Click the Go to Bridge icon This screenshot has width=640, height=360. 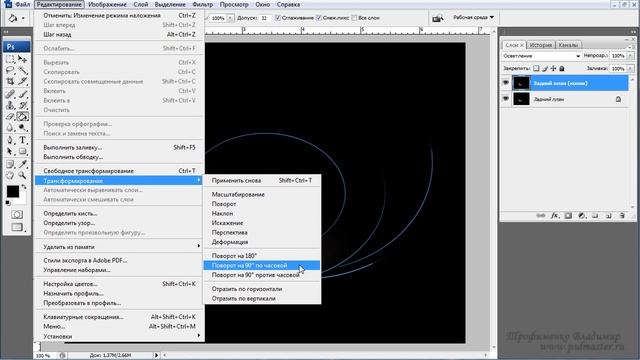(438, 18)
